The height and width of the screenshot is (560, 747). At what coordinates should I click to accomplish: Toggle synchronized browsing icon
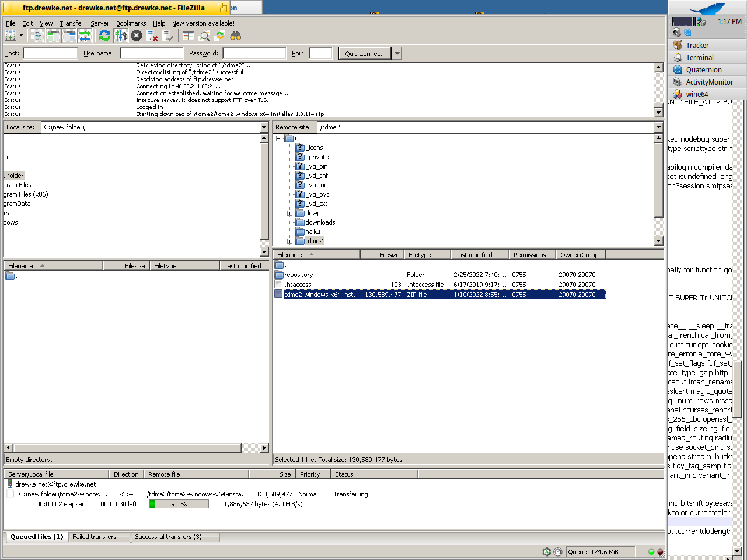pyautogui.click(x=220, y=36)
